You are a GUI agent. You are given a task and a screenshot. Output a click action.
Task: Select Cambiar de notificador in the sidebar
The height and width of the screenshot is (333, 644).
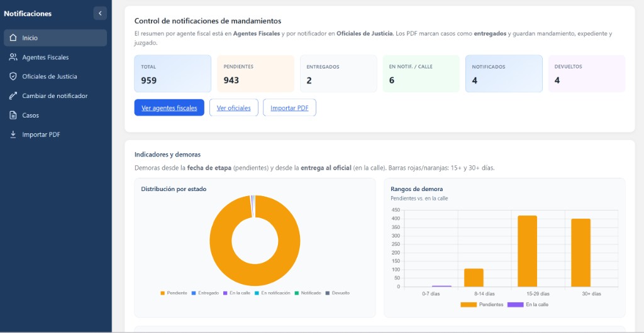pyautogui.click(x=55, y=96)
